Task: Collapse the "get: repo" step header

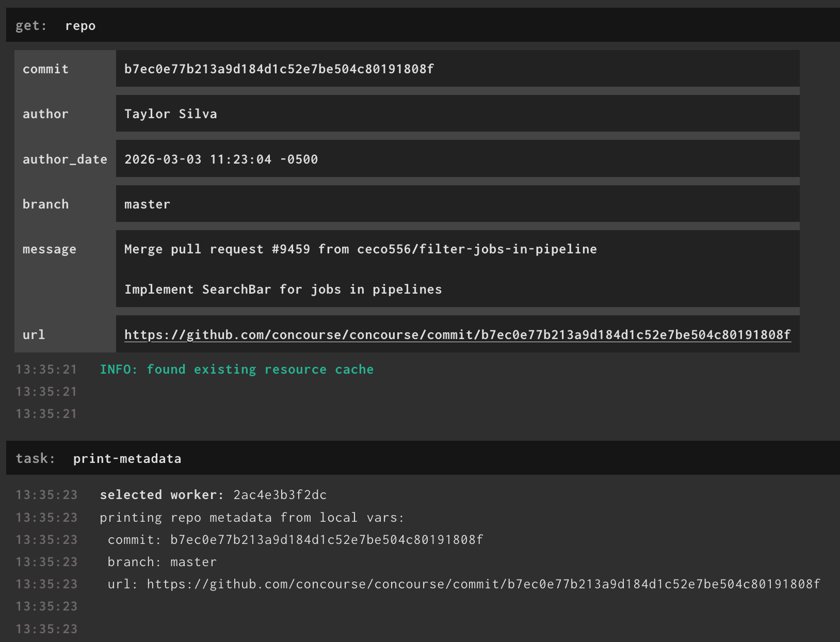Action: [55, 26]
